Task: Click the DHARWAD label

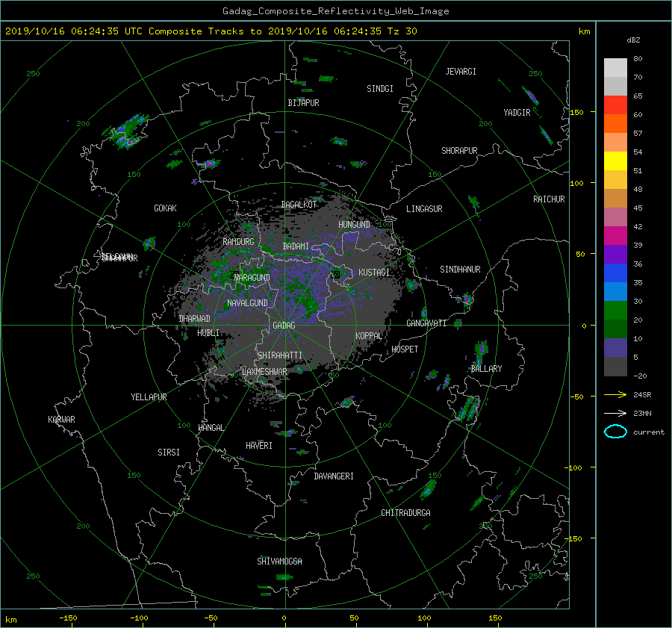Action: (195, 319)
